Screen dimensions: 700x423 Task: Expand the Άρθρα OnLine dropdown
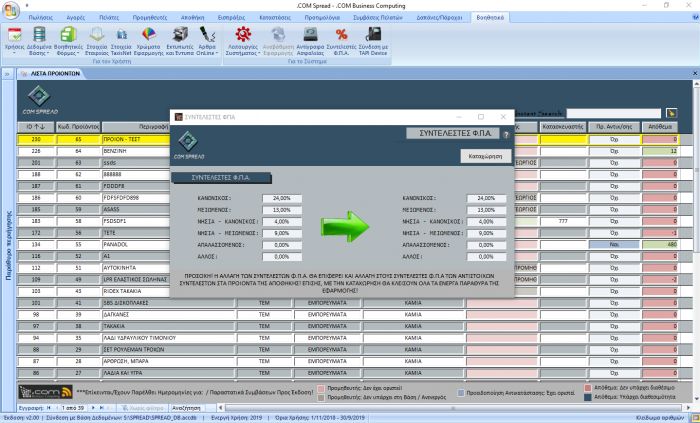click(207, 41)
